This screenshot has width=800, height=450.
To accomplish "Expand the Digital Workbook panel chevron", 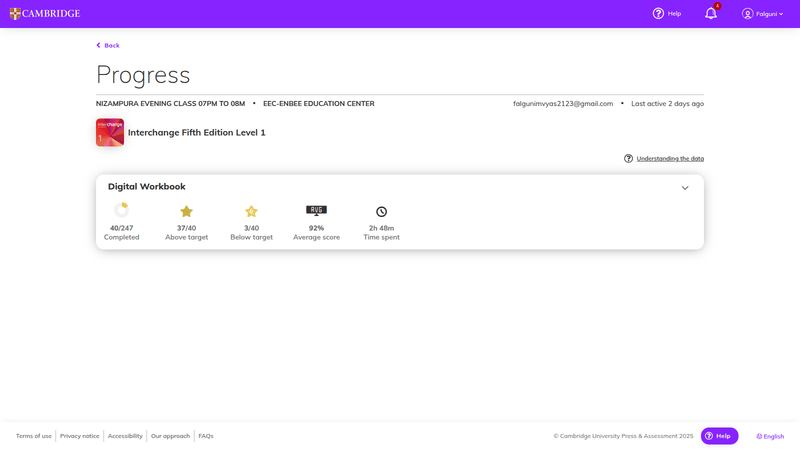I will click(685, 188).
